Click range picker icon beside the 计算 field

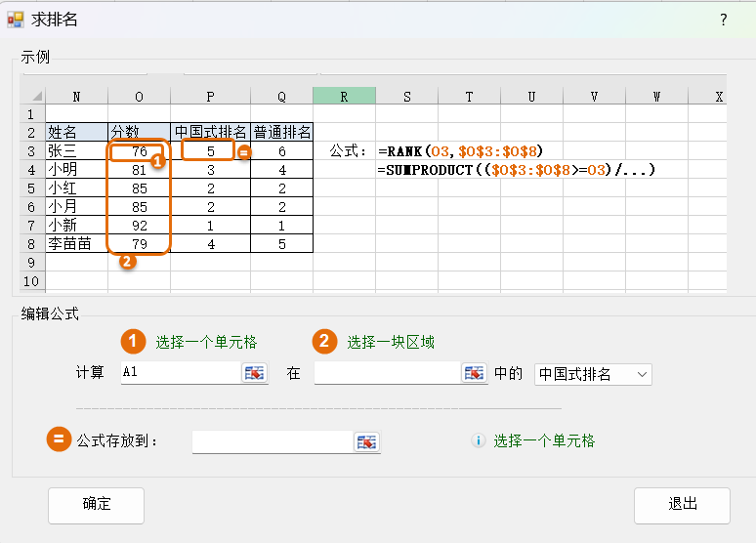pyautogui.click(x=254, y=373)
